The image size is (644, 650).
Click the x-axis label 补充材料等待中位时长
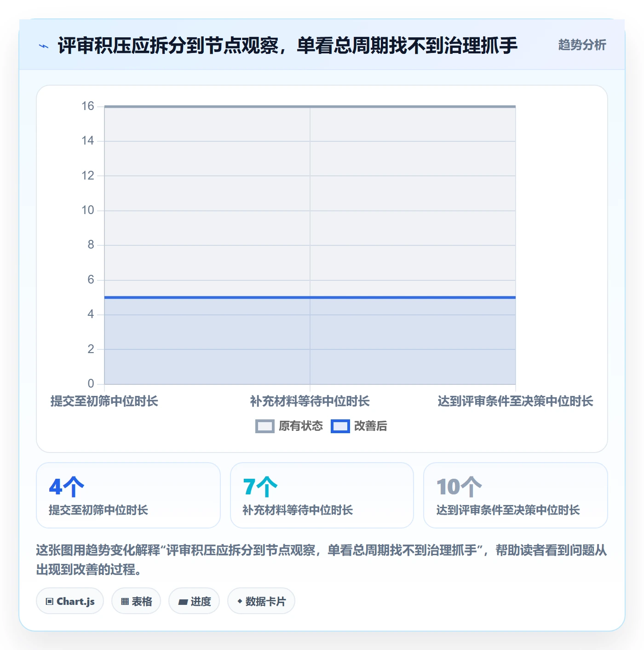tap(310, 401)
